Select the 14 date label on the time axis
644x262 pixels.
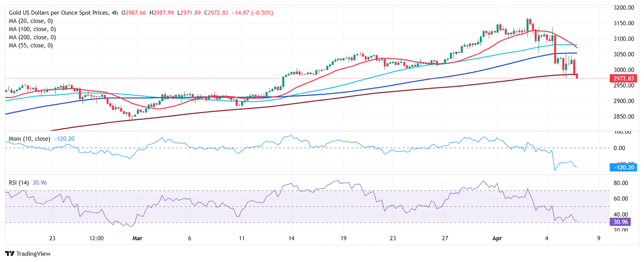click(291, 238)
